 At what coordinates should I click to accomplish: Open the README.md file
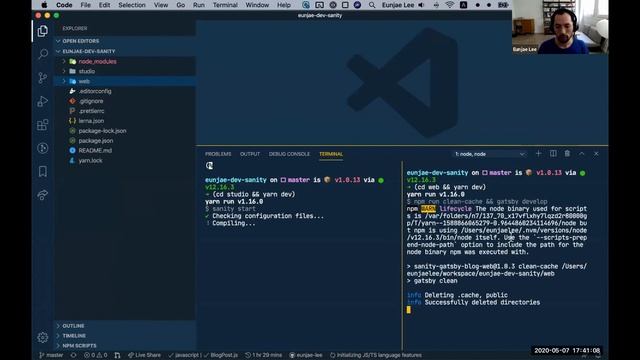125,151
